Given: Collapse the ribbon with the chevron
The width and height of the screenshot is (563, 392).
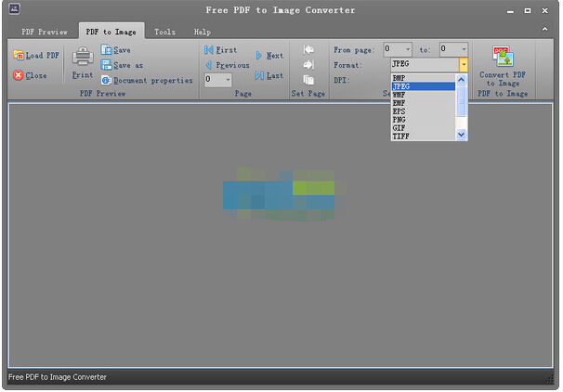Looking at the screenshot, I should coord(544,29).
